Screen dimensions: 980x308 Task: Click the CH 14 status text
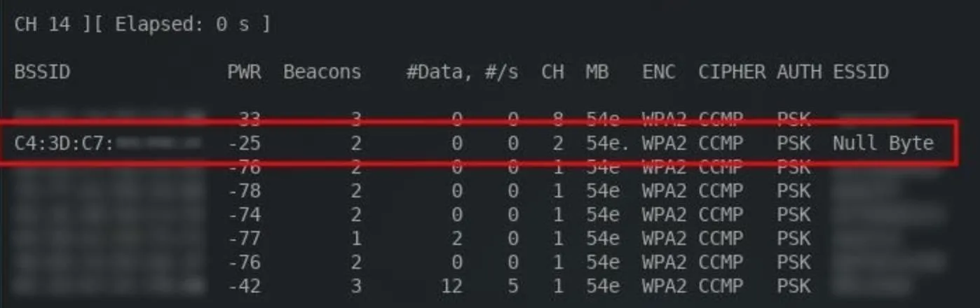click(x=42, y=25)
